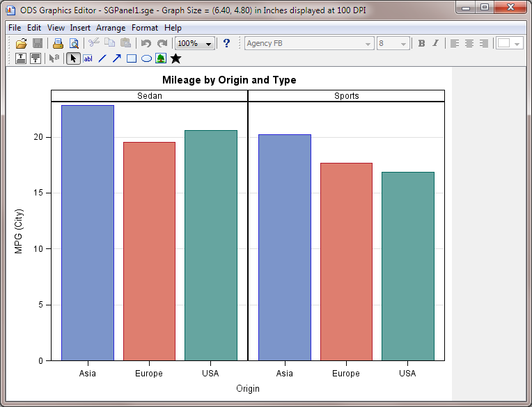Screen dimensions: 532x407
Task: Open the View menu
Action: [56, 28]
